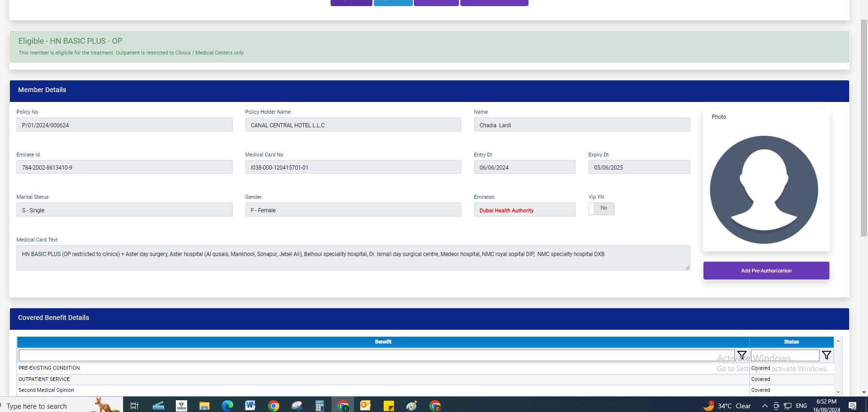Open network settings from the tray
The height and width of the screenshot is (412, 868).
pyautogui.click(x=788, y=406)
